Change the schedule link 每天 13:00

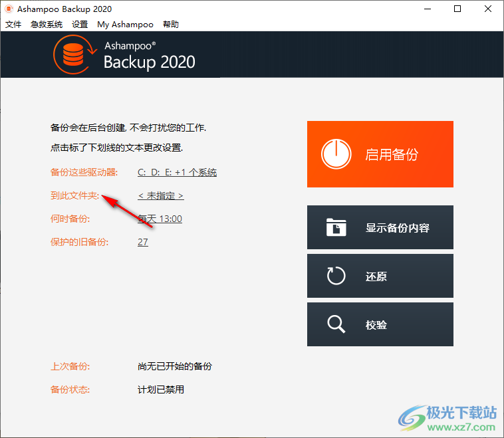(x=160, y=219)
